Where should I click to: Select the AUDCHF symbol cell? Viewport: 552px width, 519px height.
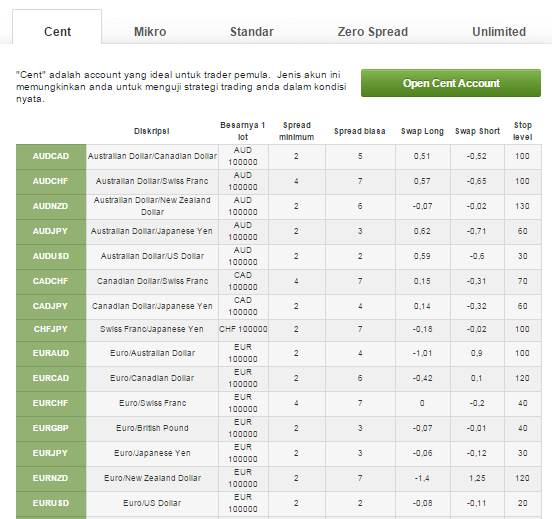[x=51, y=181]
